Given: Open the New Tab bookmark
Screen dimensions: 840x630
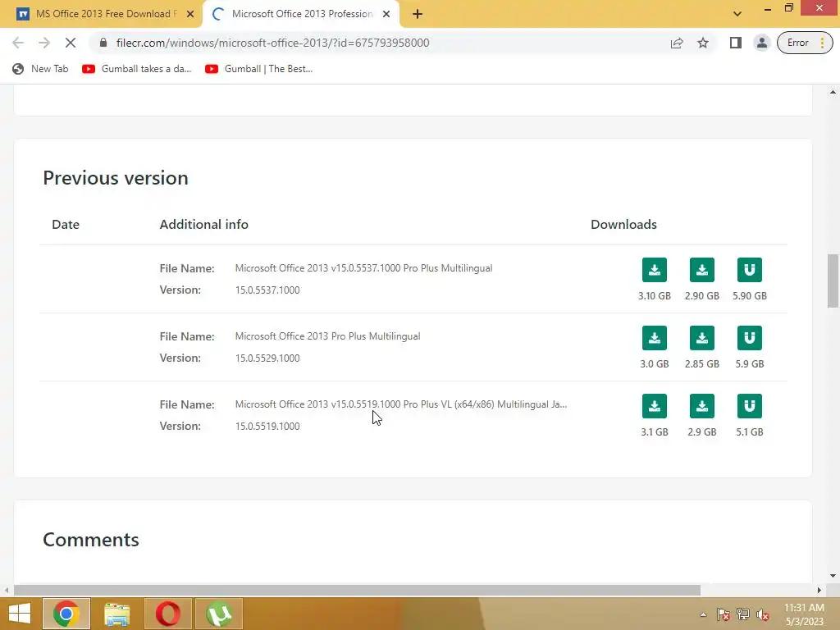Looking at the screenshot, I should click(41, 69).
